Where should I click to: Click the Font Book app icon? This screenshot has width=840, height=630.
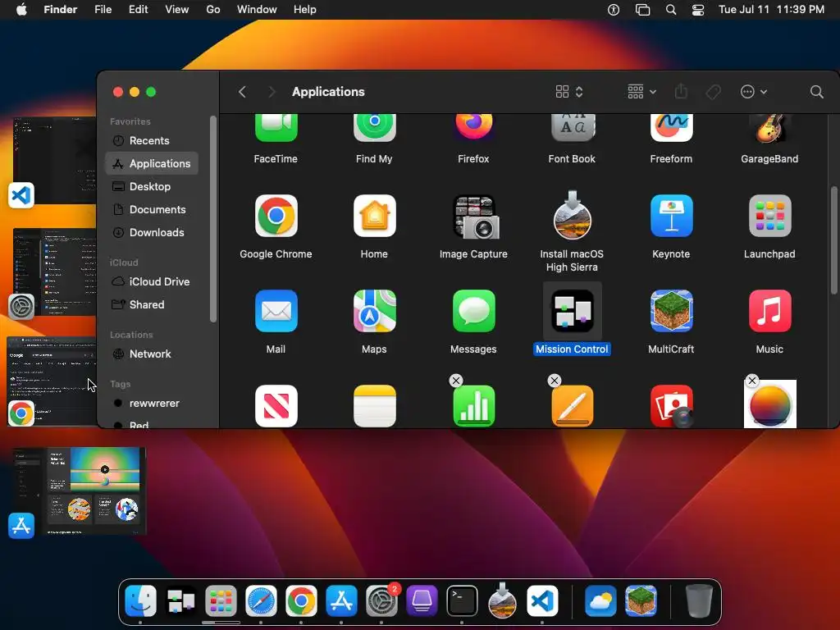coord(572,127)
